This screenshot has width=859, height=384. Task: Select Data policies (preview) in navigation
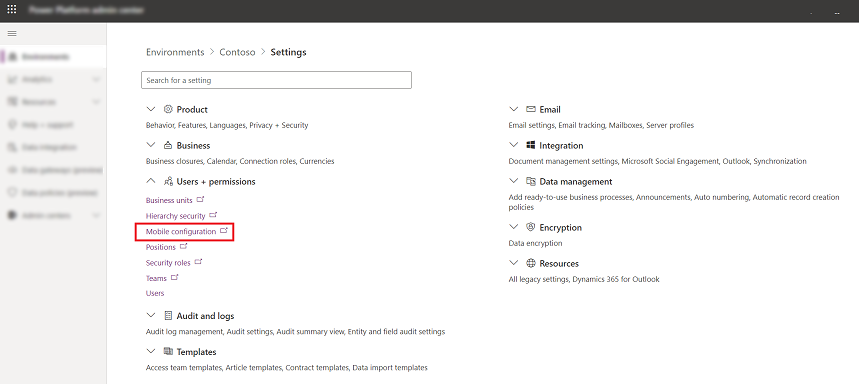[x=53, y=193]
